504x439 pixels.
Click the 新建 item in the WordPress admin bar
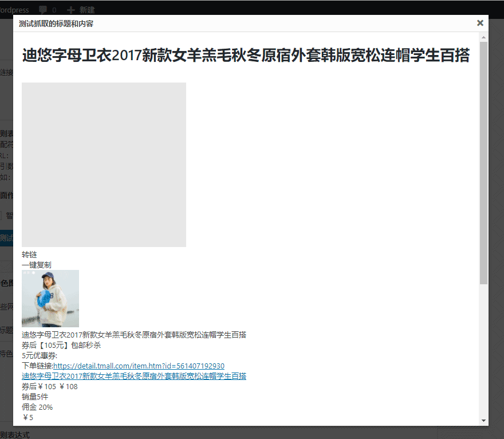coord(81,10)
